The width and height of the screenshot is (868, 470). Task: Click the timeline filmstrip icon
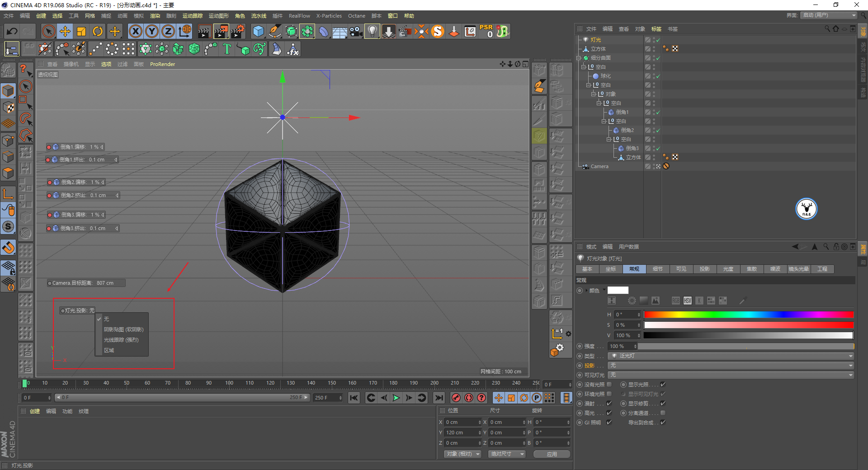point(566,398)
